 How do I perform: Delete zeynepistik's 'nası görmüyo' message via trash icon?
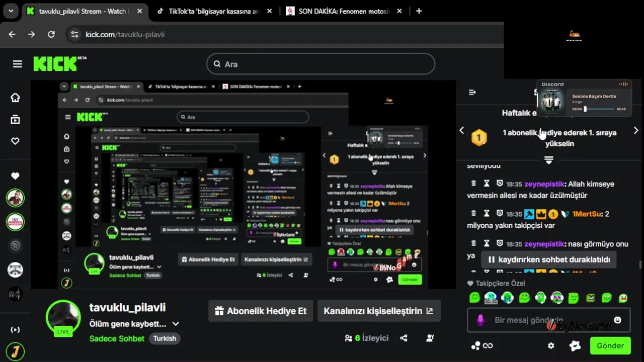coord(473,244)
